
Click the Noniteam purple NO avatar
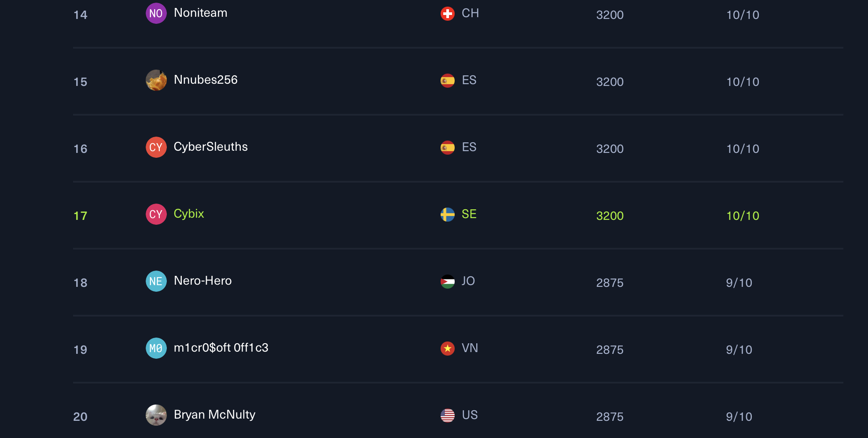(156, 13)
